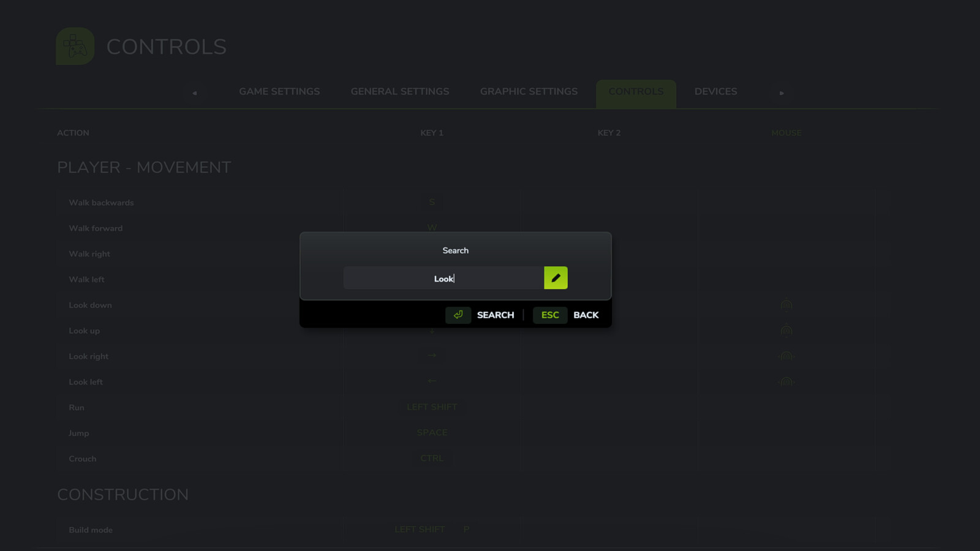
Task: Select the mouse icon for Look left
Action: [x=786, y=382]
